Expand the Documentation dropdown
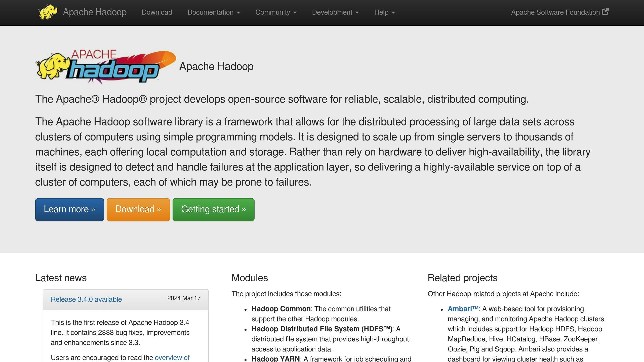This screenshot has height=362, width=644. coord(214,12)
